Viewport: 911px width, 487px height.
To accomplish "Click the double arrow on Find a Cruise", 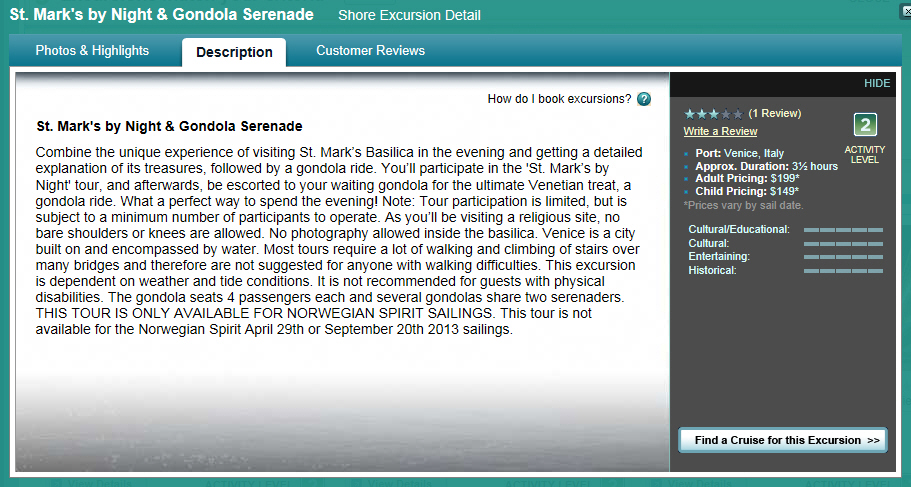I will coord(873,441).
